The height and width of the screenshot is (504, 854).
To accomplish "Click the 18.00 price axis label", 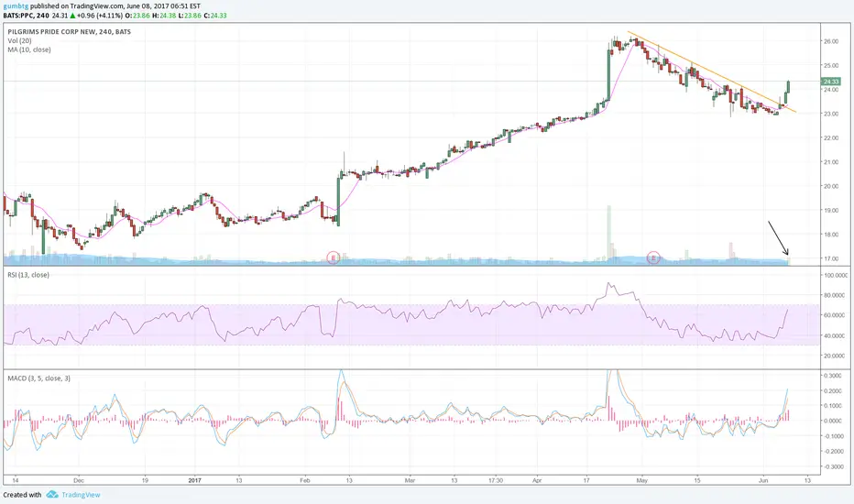I will pos(831,235).
